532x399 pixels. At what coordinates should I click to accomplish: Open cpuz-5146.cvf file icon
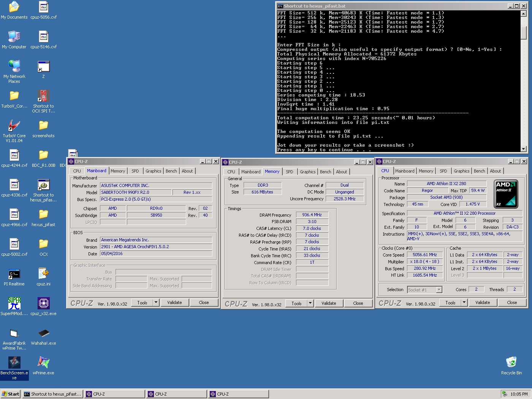[x=43, y=40]
